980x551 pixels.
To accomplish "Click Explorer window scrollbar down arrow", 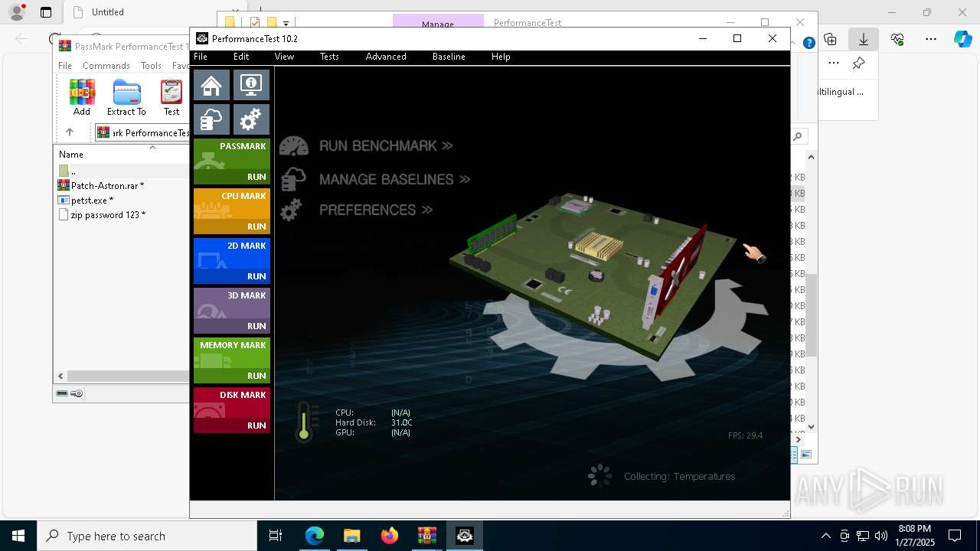I will 811,427.
